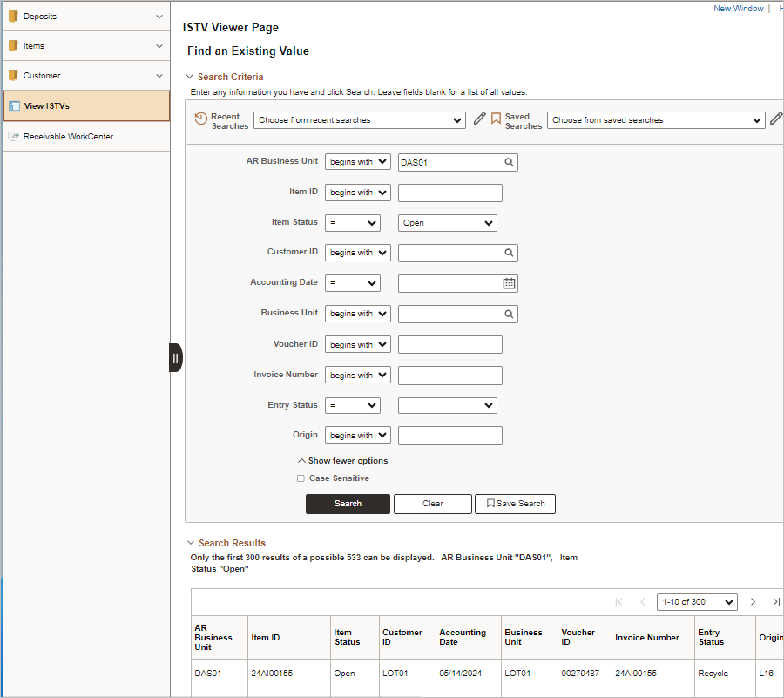Click the View ISTVs grid icon
The width and height of the screenshot is (784, 698).
pyautogui.click(x=15, y=106)
